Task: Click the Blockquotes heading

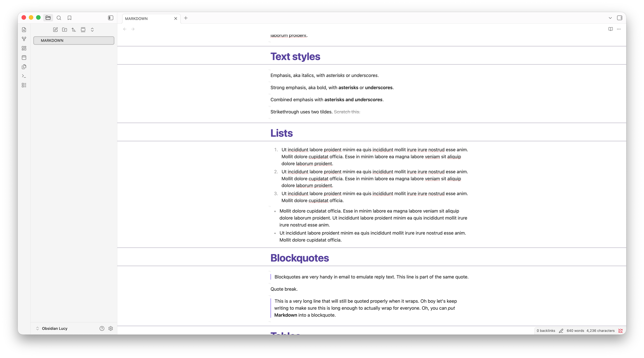Action: tap(300, 258)
